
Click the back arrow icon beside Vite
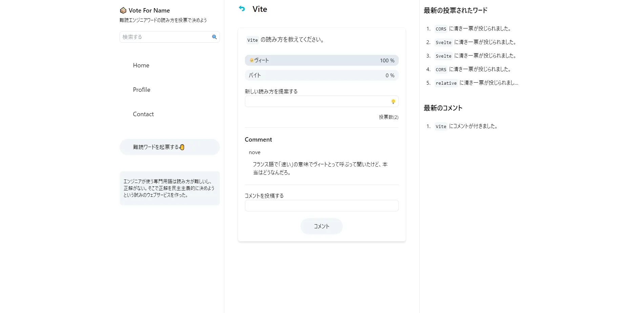point(242,9)
